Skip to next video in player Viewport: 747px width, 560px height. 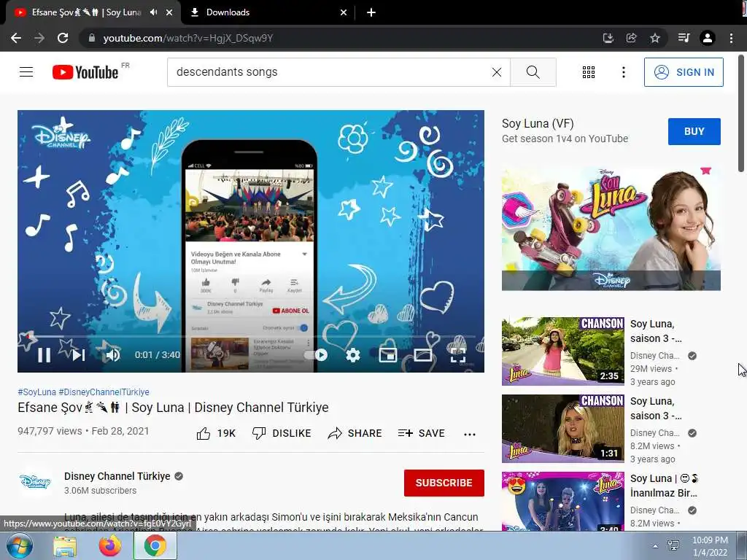tap(79, 355)
